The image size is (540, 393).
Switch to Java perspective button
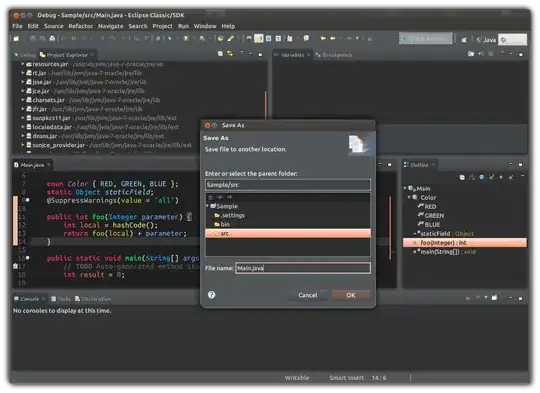tap(486, 40)
